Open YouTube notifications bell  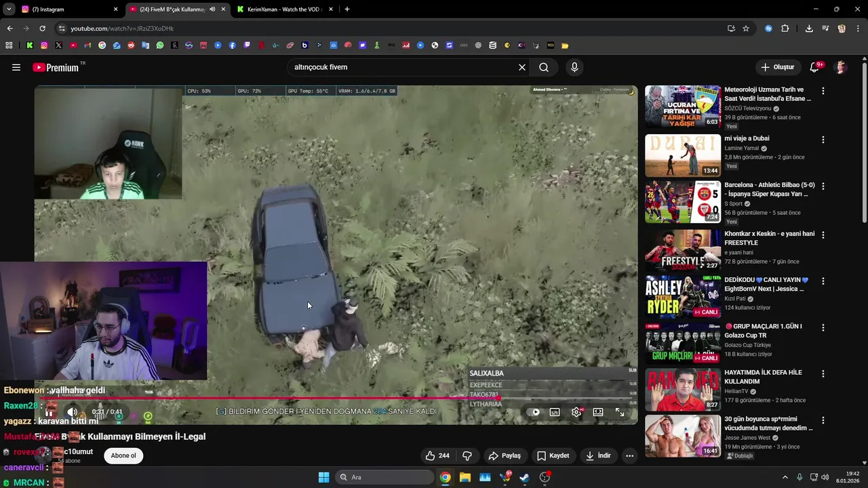pos(815,67)
